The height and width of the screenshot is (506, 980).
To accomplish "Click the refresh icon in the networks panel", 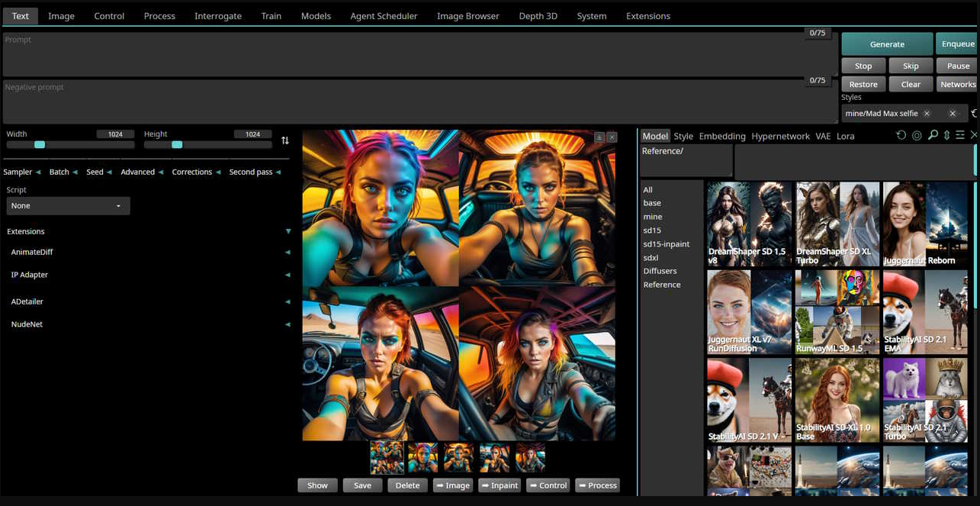I will (x=901, y=135).
